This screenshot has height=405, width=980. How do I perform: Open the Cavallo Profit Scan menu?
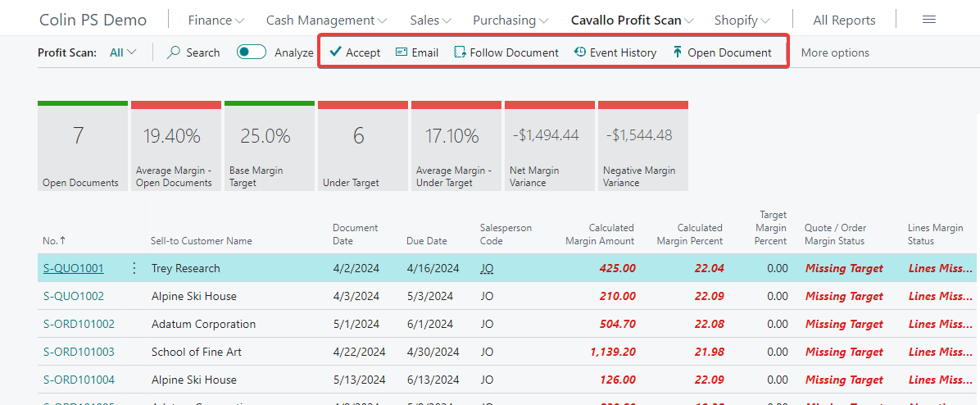point(632,20)
